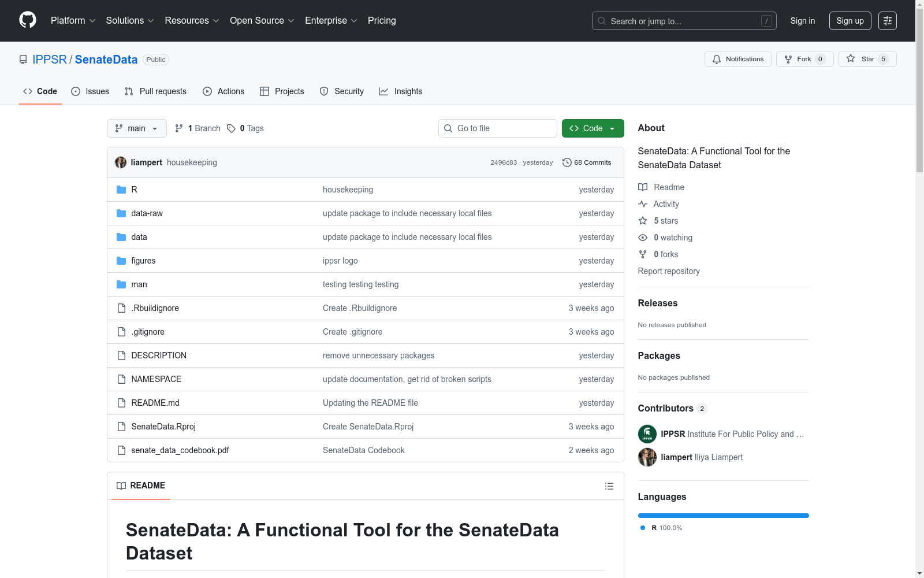The height and width of the screenshot is (578, 924).
Task: Open the SenateData.Rproj file
Action: click(163, 427)
